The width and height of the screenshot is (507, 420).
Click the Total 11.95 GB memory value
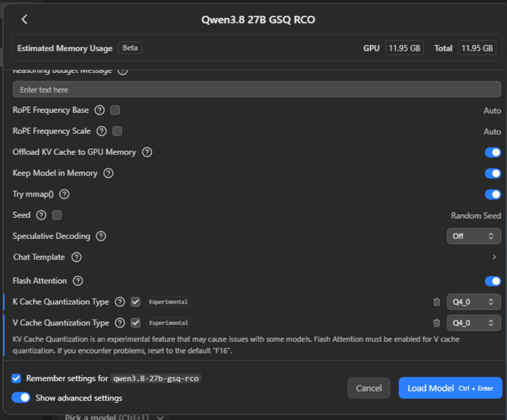(477, 48)
